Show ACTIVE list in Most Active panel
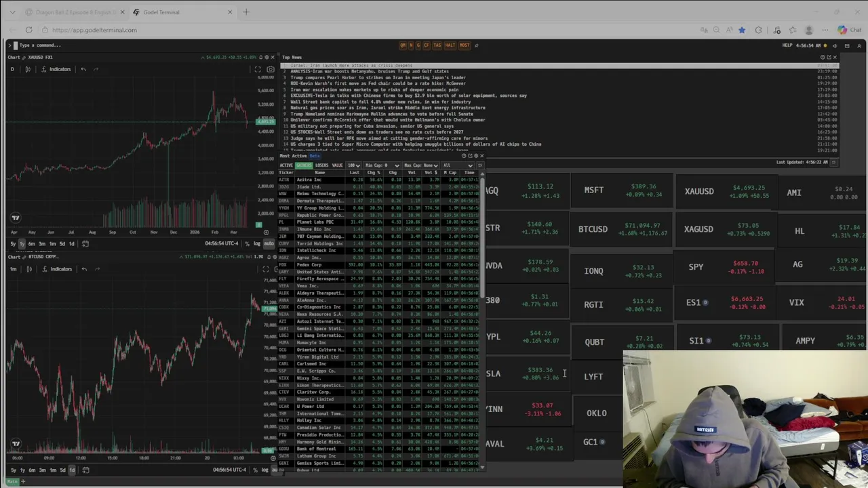Screen dimensions: 868x488 (286, 165)
